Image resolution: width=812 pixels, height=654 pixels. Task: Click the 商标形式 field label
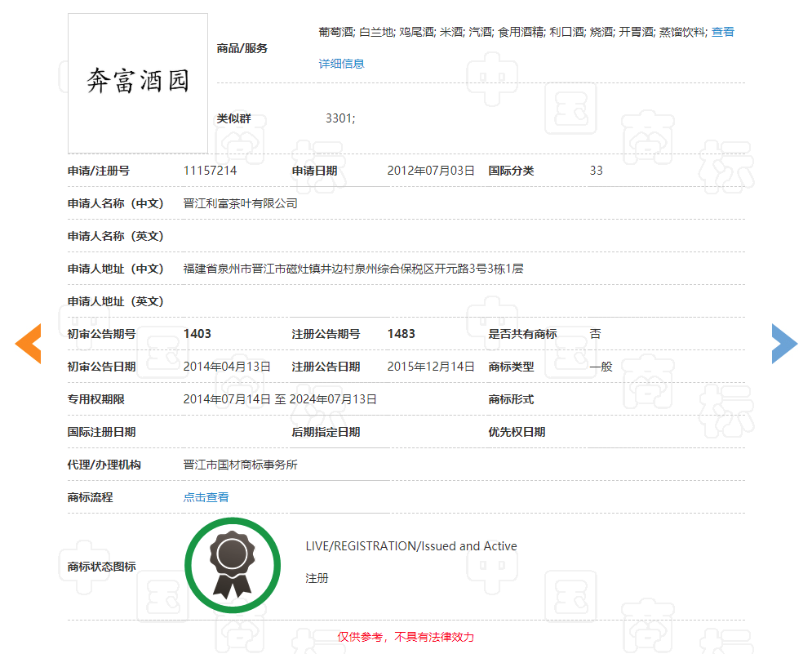tap(511, 399)
